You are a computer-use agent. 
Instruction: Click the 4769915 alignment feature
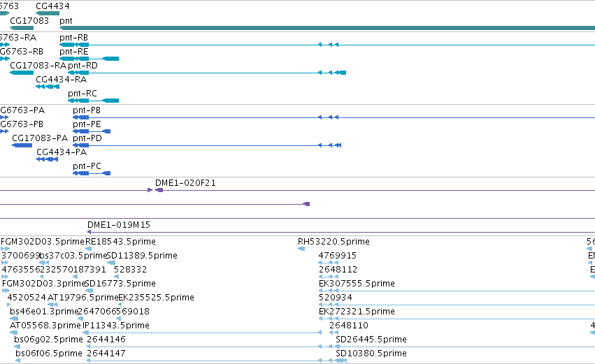(328, 263)
